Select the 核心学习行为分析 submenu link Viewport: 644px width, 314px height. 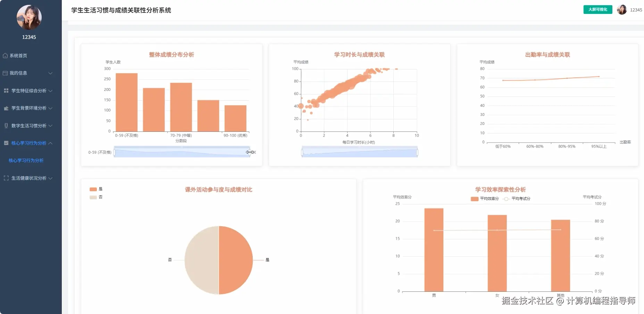(26, 161)
